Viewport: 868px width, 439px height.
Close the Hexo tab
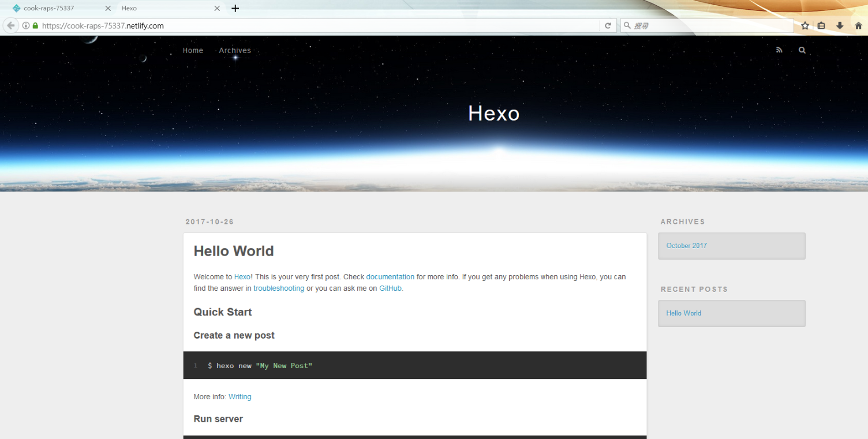click(x=217, y=9)
